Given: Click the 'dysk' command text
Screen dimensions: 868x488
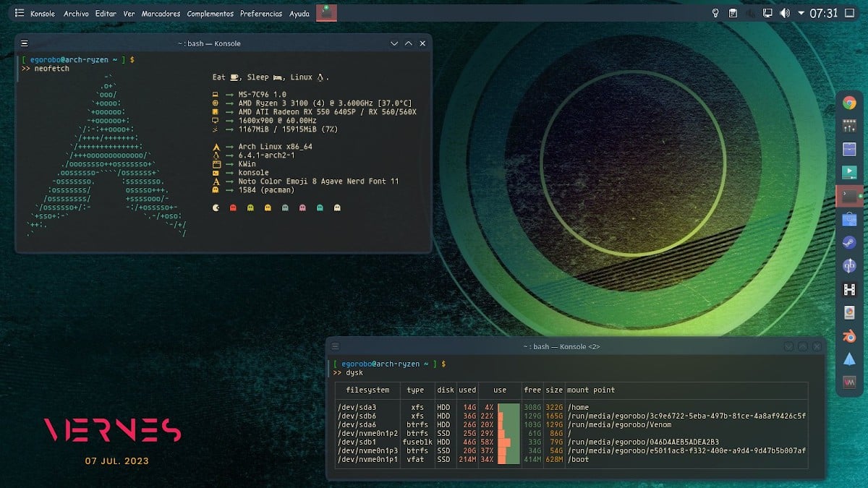Looking at the screenshot, I should (354, 372).
